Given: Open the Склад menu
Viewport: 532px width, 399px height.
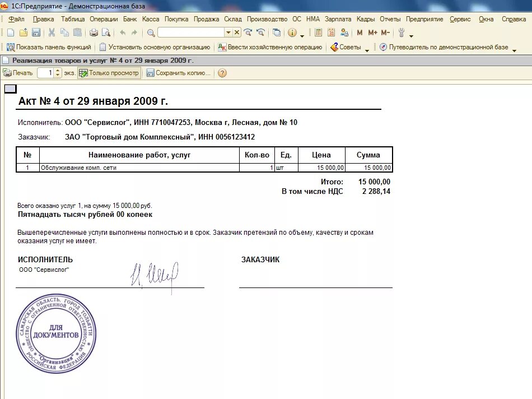Looking at the screenshot, I should pos(233,19).
